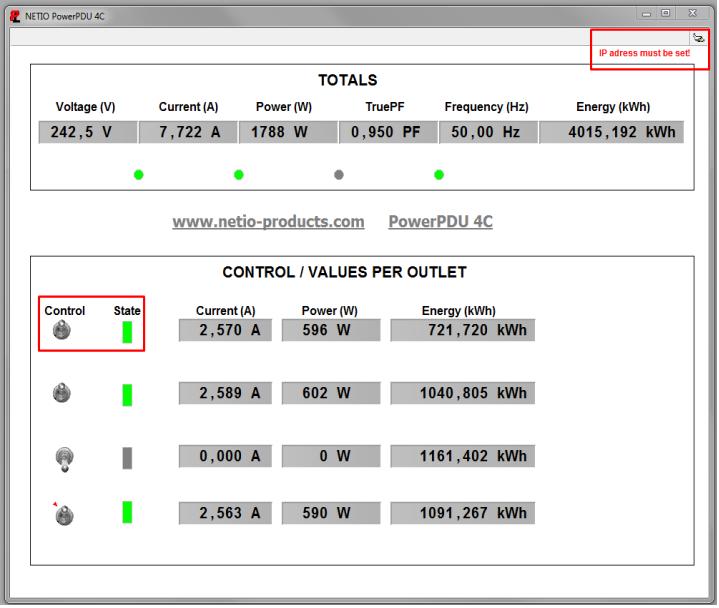
Task: Close the NETIO PowerPDU 4C window
Action: point(693,13)
